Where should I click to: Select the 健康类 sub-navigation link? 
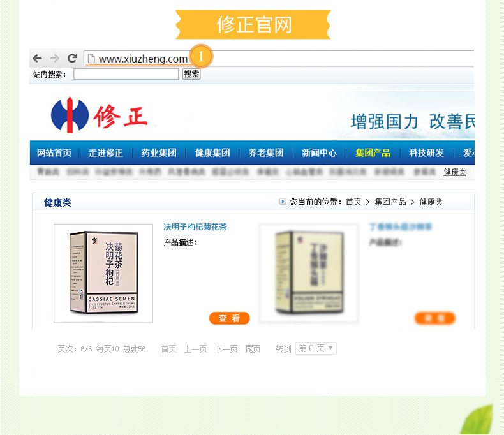(455, 172)
